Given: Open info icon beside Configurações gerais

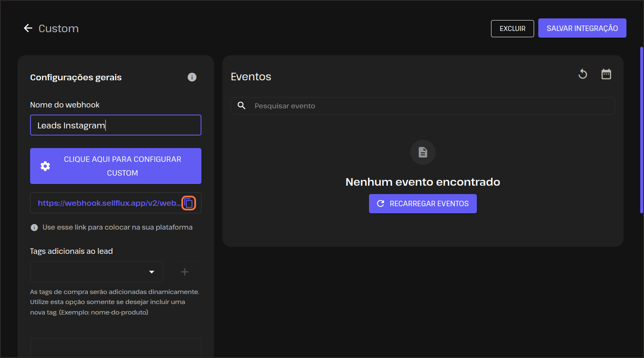Looking at the screenshot, I should (x=192, y=77).
